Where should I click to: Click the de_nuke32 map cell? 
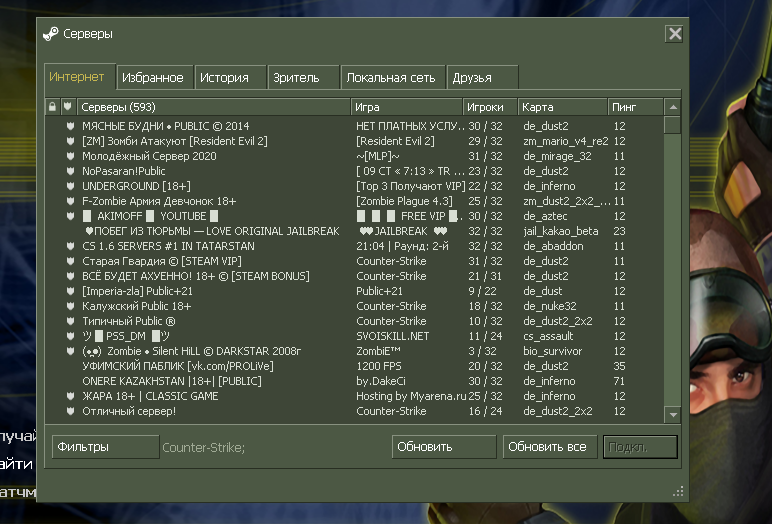point(550,306)
